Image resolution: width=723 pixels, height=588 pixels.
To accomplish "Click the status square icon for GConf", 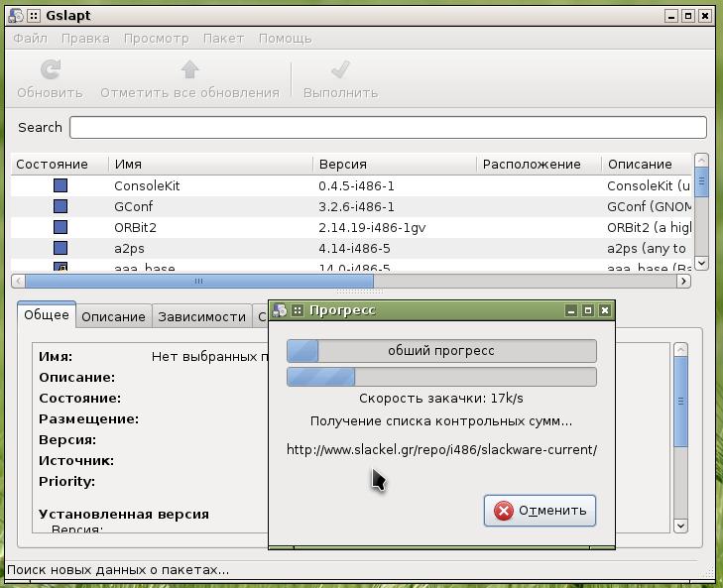I will pos(60,206).
